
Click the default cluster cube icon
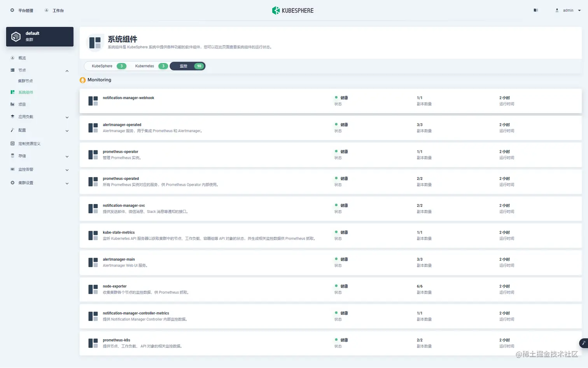click(16, 37)
